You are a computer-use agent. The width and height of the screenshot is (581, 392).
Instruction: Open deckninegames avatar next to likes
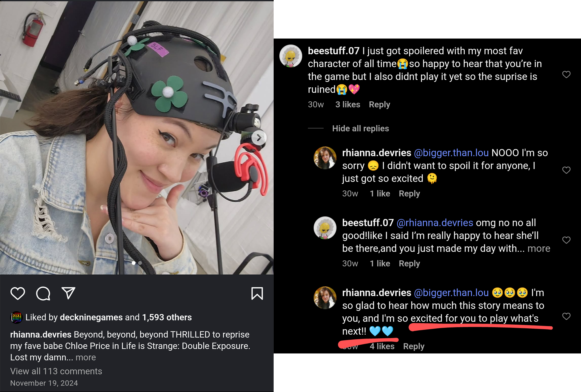17,317
